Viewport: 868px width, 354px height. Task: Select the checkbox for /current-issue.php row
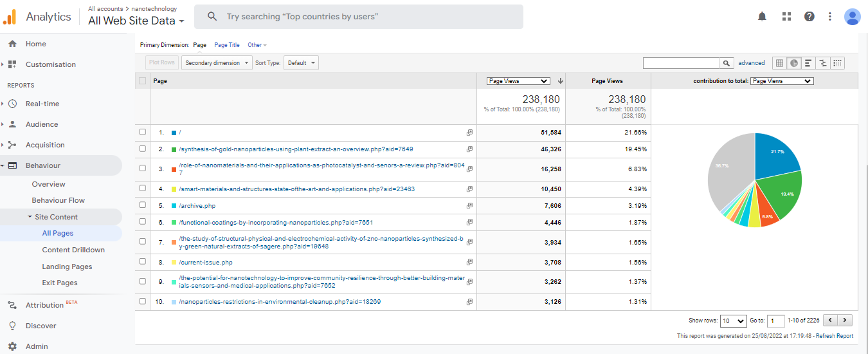[143, 263]
